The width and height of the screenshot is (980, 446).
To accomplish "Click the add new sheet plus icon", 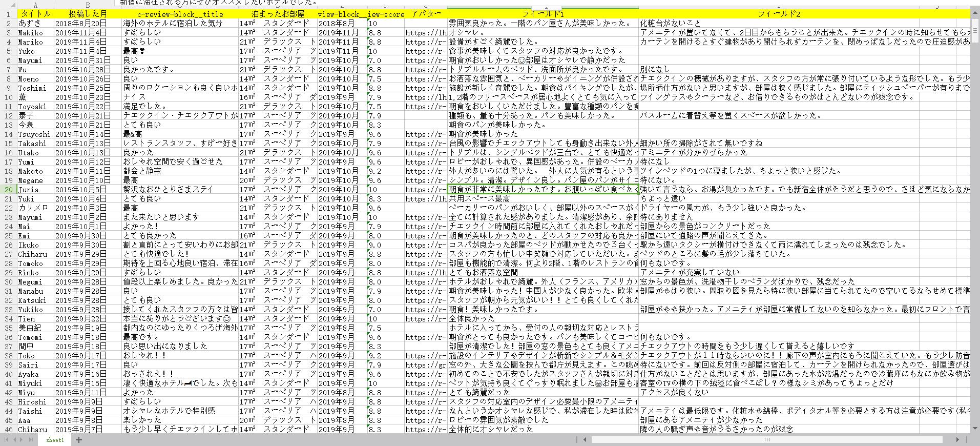I will 79,440.
